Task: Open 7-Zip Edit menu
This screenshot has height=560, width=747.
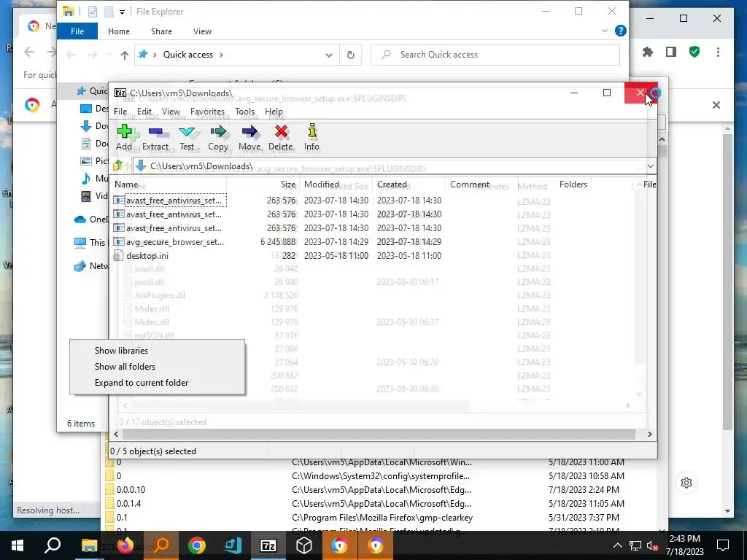Action: [144, 112]
